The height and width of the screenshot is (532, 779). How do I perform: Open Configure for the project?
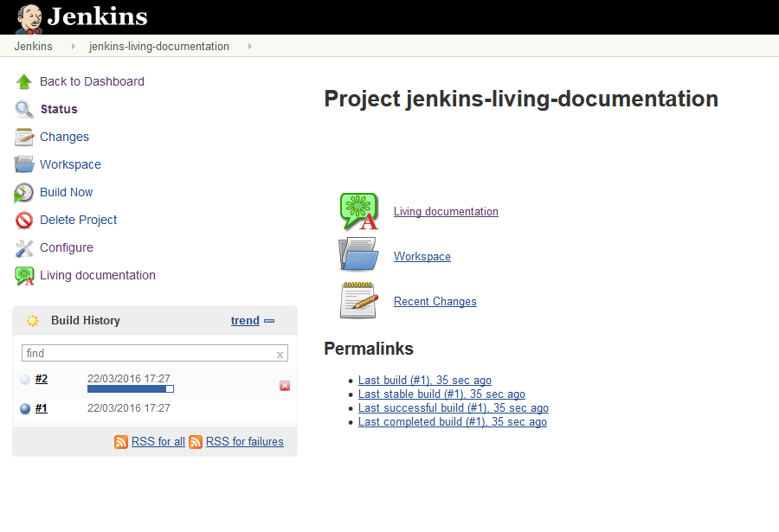[67, 248]
